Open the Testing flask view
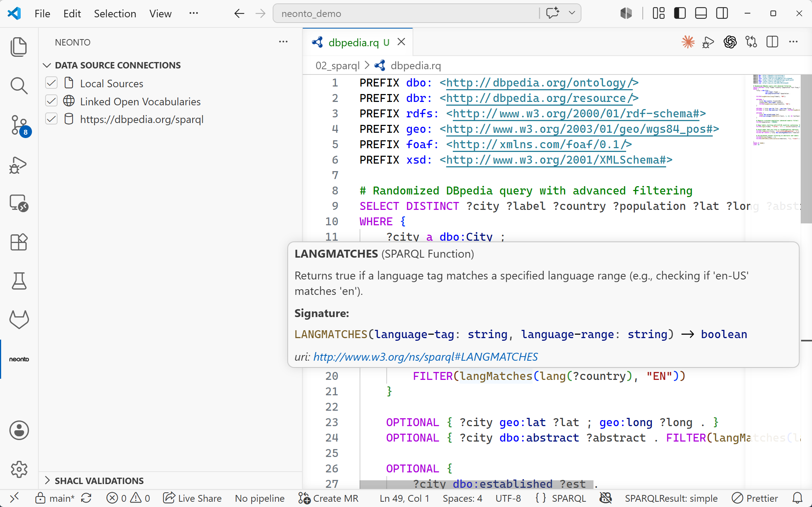 tap(19, 281)
